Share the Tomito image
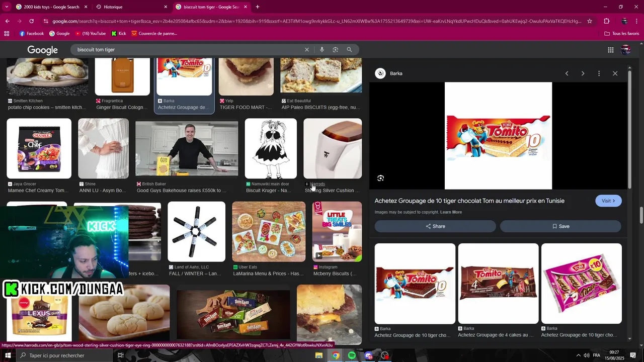The image size is (644, 362). 435,226
